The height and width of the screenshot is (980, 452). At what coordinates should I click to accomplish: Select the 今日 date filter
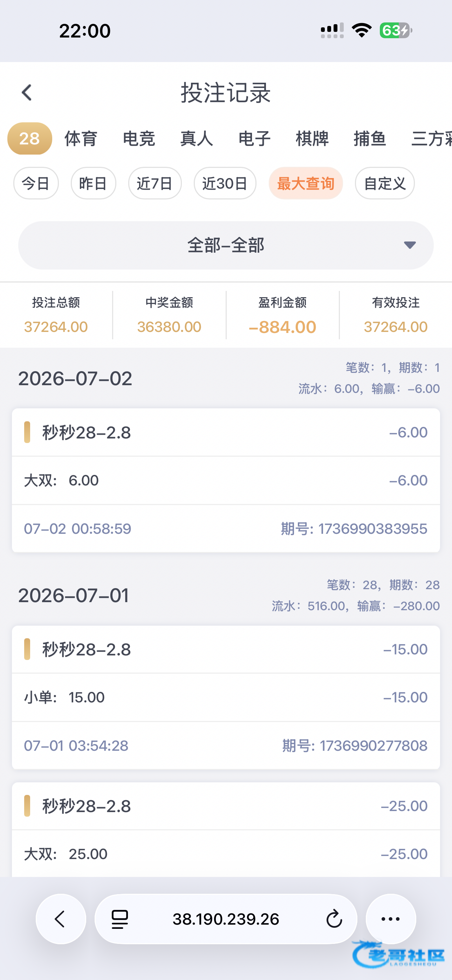click(36, 183)
